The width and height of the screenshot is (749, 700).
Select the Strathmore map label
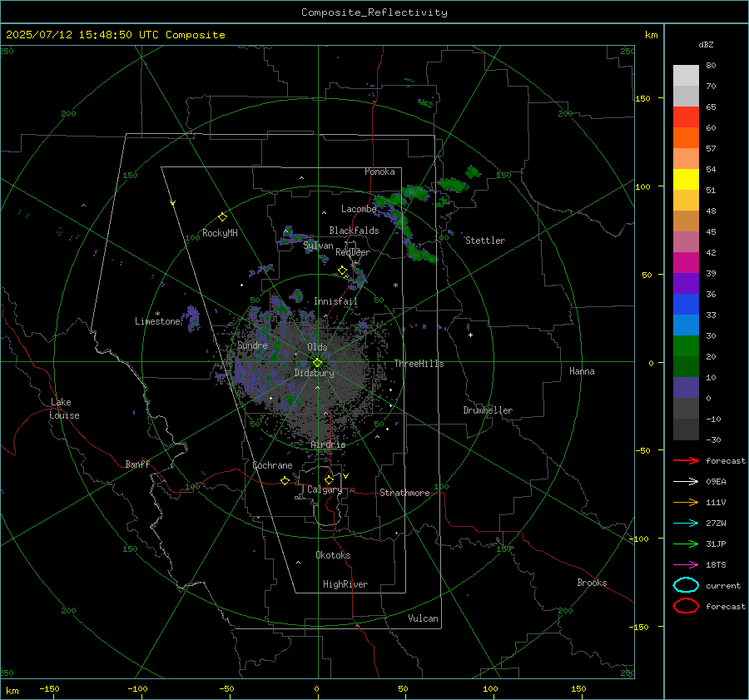click(x=404, y=493)
